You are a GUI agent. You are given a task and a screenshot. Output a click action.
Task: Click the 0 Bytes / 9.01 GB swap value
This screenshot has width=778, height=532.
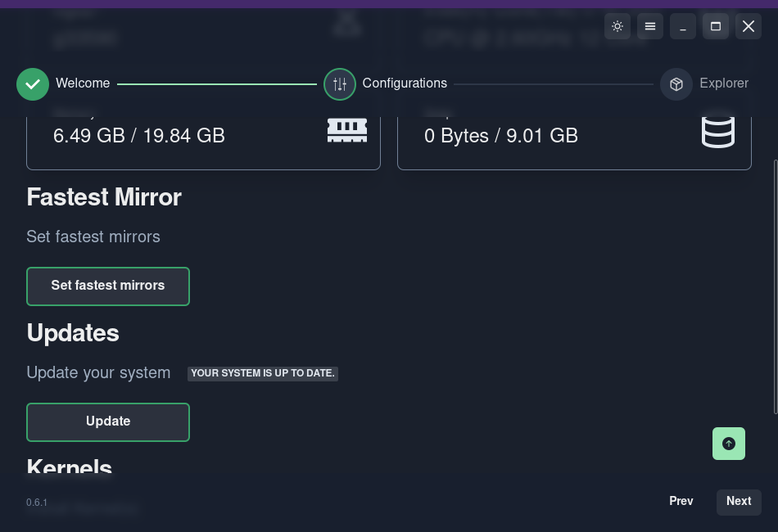click(501, 136)
